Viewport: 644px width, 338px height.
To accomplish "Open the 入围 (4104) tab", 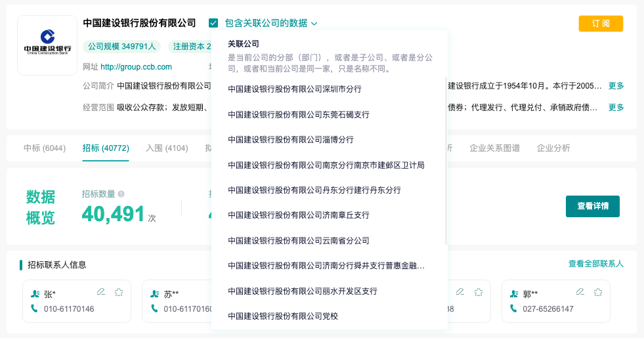I will click(167, 148).
